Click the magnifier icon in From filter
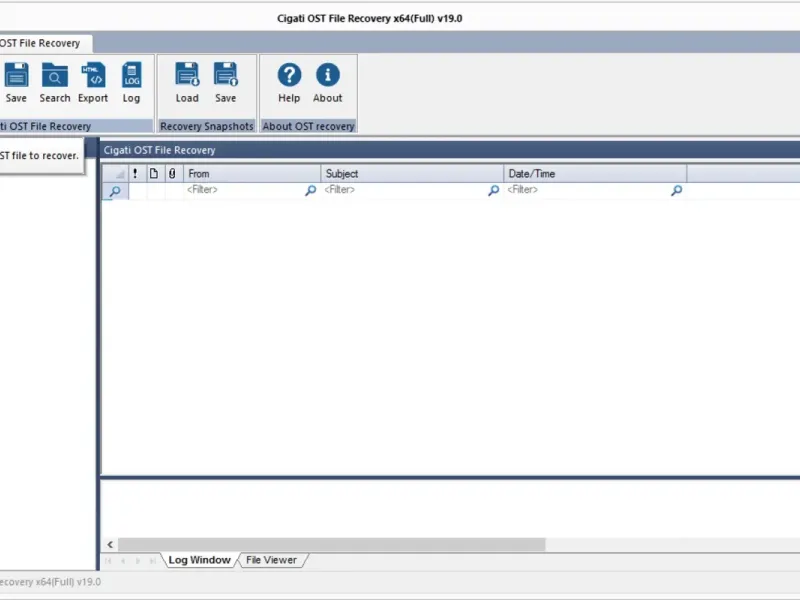Viewport: 800px width, 600px height. point(310,190)
